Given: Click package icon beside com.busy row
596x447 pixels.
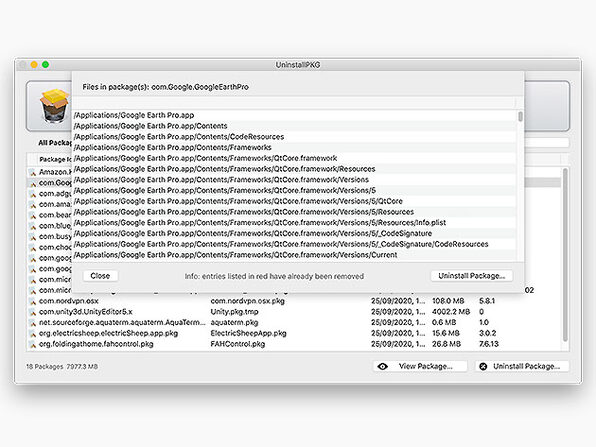Looking at the screenshot, I should coord(33,237).
